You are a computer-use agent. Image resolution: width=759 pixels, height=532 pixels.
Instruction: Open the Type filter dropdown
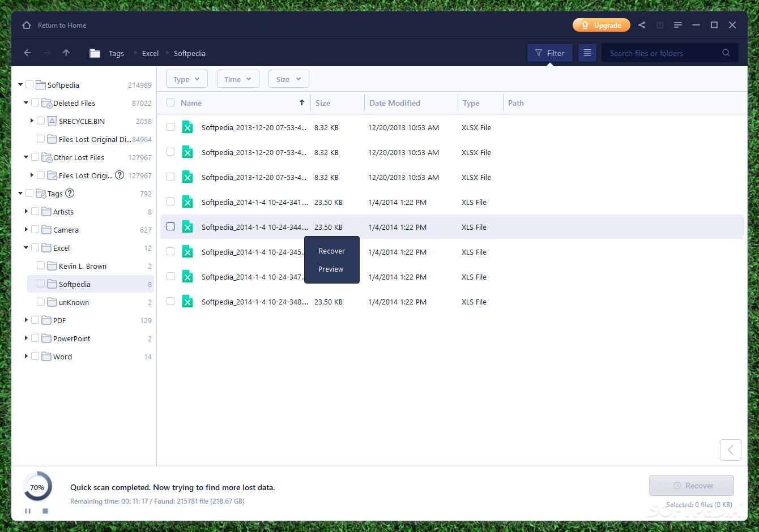pyautogui.click(x=186, y=79)
